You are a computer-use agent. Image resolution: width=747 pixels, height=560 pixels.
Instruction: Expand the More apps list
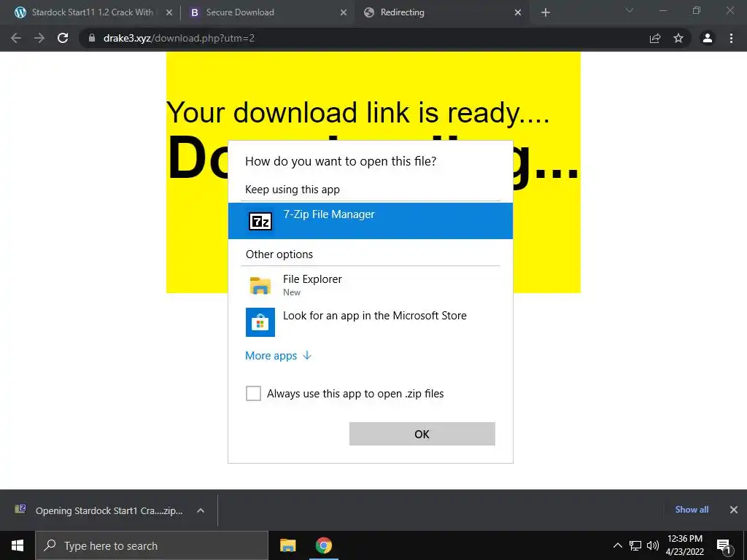point(278,356)
